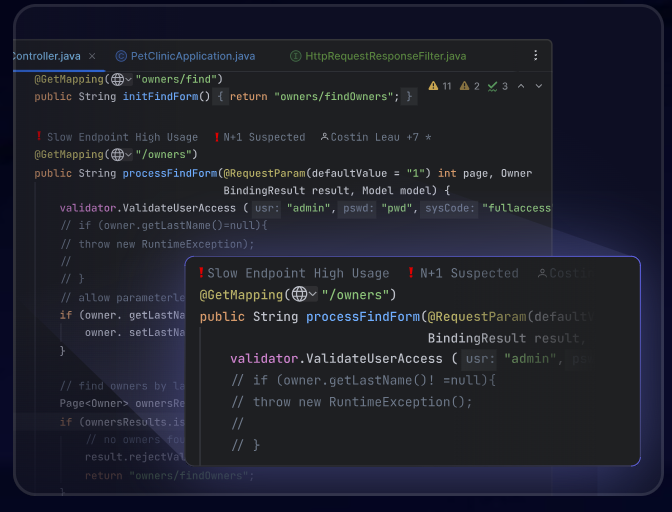Screen dimensions: 672x512
Task: Click the "admin" argument in editor
Action: click(x=309, y=208)
